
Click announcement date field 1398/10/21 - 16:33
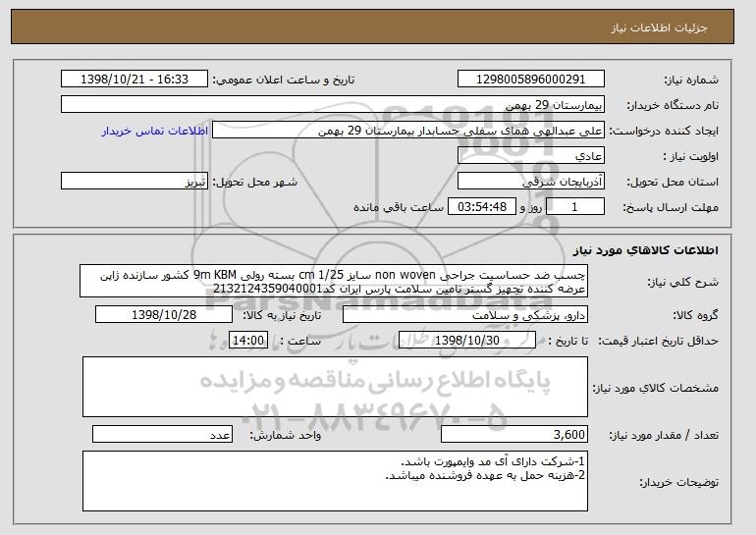point(135,80)
